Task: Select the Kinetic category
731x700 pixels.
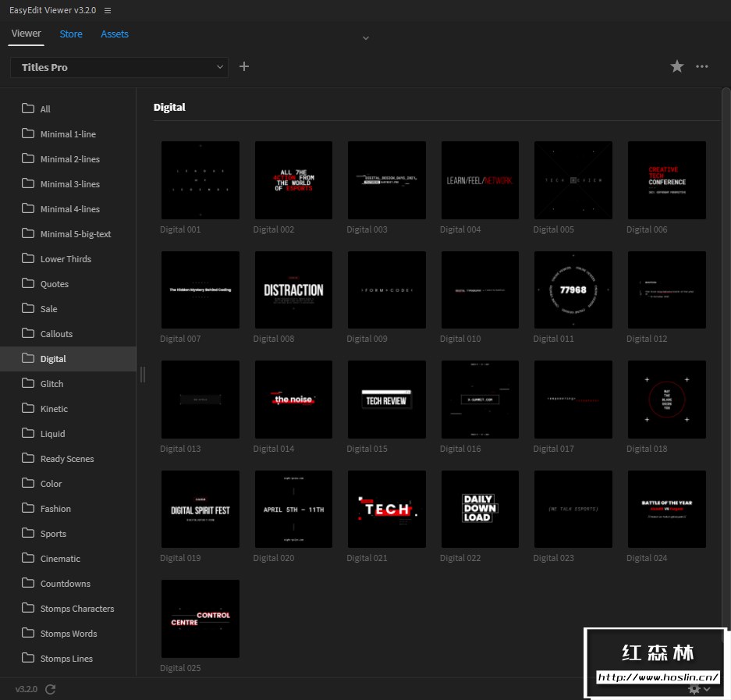Action: pos(54,409)
